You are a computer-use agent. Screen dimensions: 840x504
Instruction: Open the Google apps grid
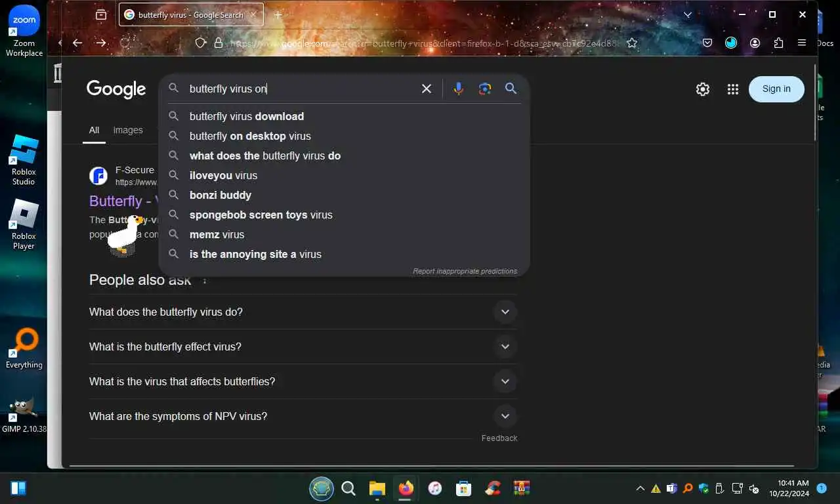[733, 89]
